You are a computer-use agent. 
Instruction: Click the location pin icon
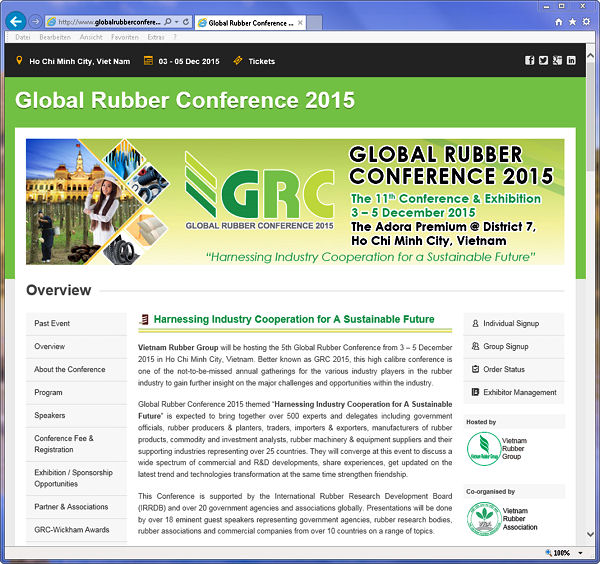(19, 60)
